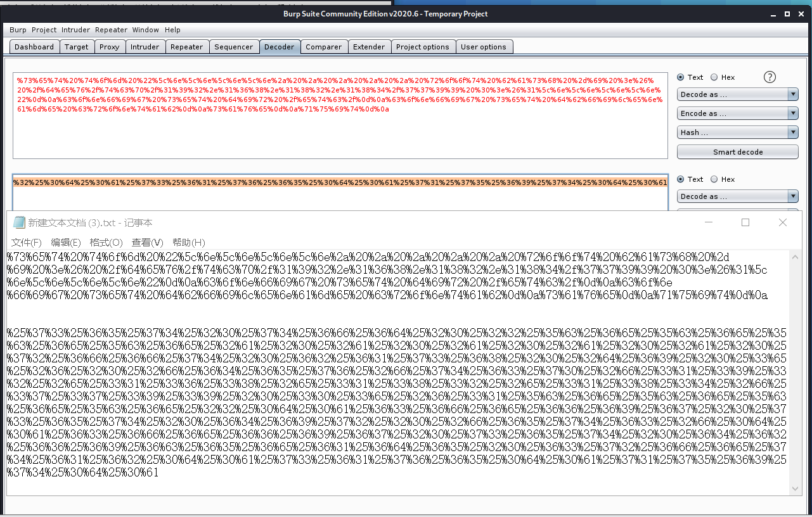Click inside the first decoder text input area
The height and width of the screenshot is (517, 812).
pyautogui.click(x=340, y=134)
